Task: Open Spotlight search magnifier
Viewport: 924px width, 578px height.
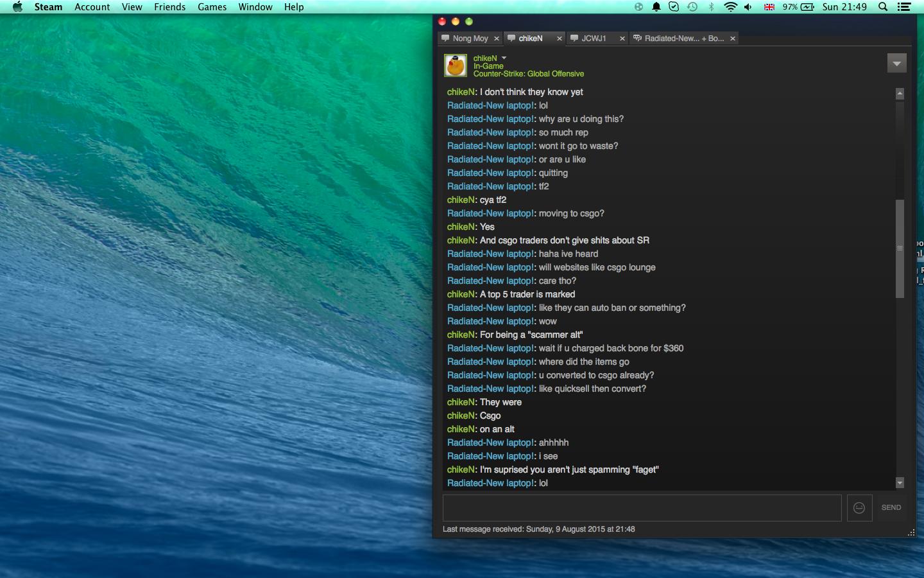Action: coord(883,7)
